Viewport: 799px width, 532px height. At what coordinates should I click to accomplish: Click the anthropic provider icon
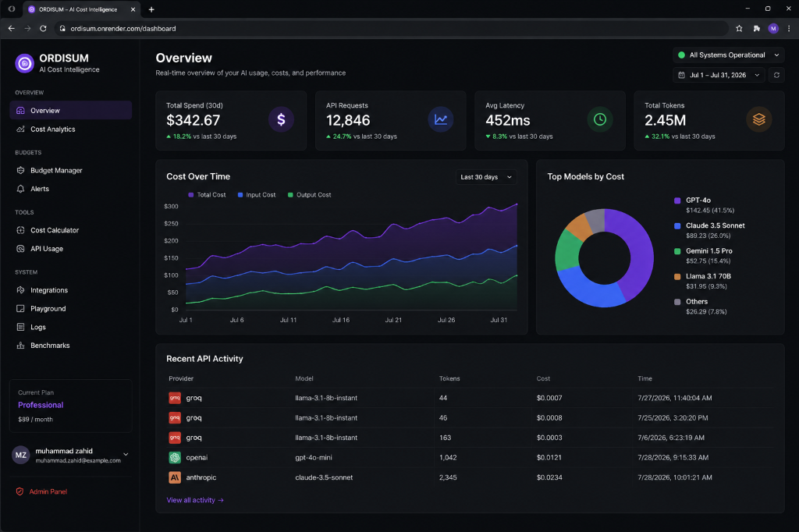click(175, 477)
